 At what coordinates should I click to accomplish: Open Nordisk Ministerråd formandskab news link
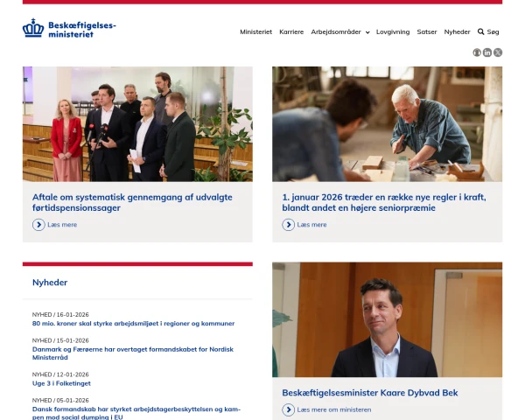133,353
